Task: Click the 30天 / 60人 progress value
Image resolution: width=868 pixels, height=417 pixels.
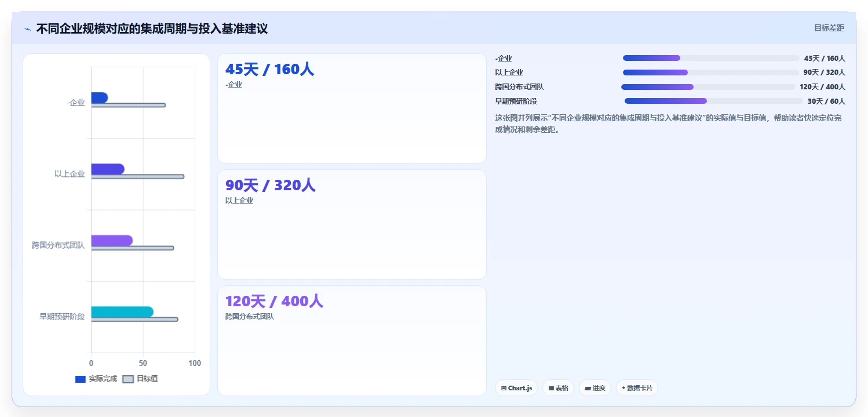Action: [826, 101]
